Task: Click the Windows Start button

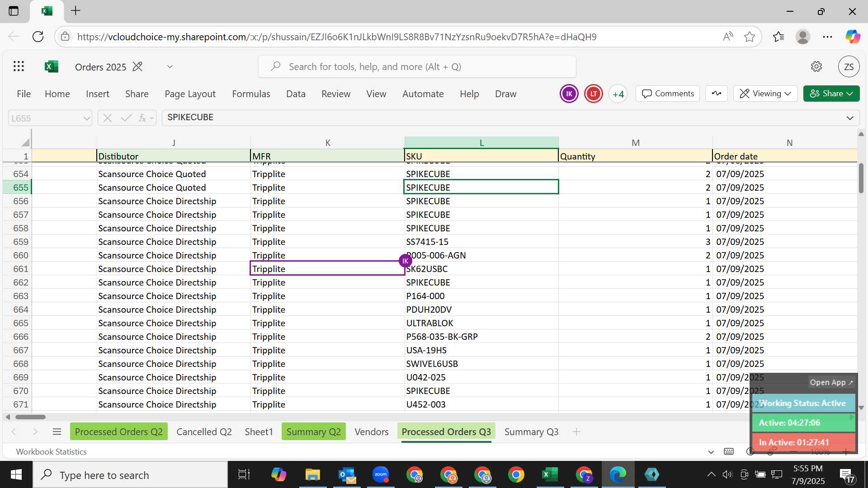Action: point(16,474)
